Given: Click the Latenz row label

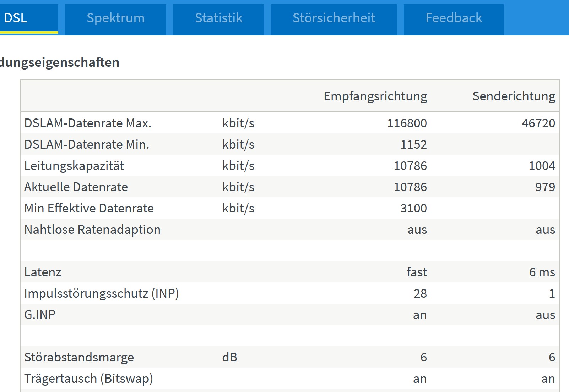Looking at the screenshot, I should click(43, 272).
